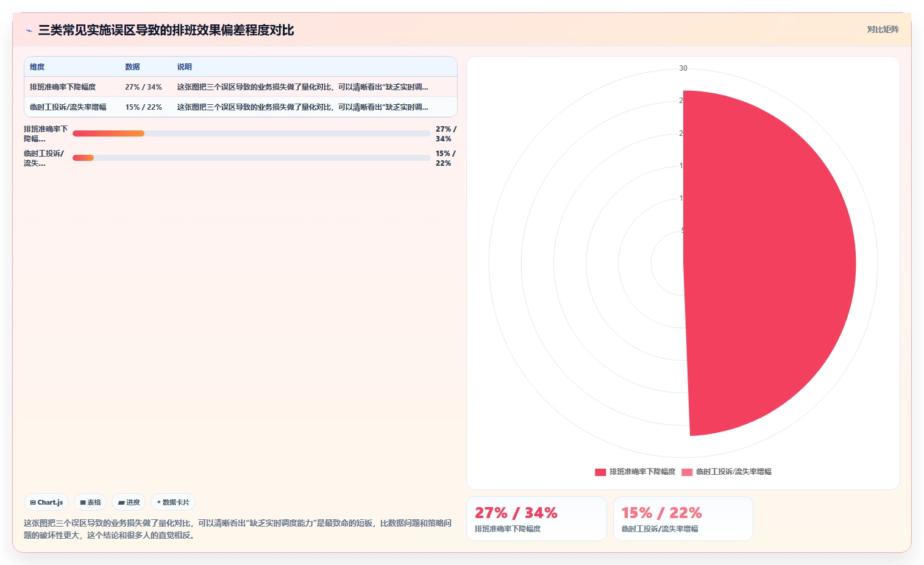Toggle 临时工投诉/流失率增幅 legend item
This screenshot has height=565, width=924.
pyautogui.click(x=727, y=472)
